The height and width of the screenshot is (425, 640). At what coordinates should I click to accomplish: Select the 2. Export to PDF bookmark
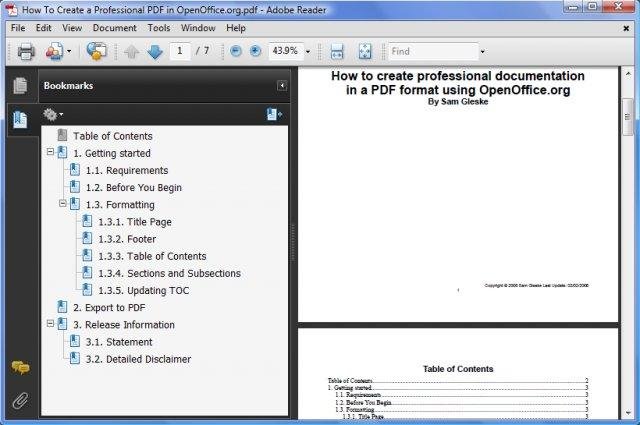[x=109, y=307]
